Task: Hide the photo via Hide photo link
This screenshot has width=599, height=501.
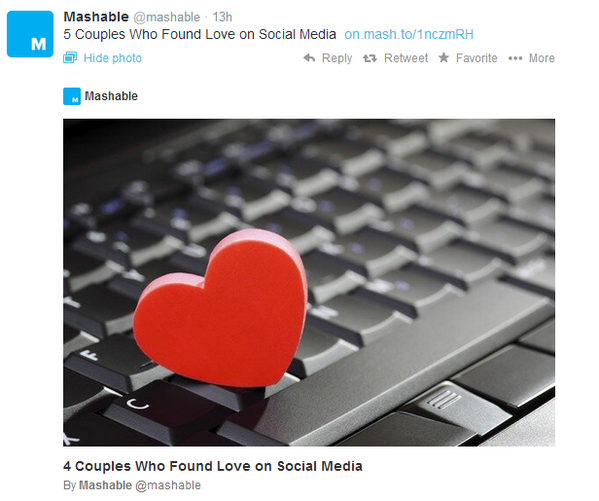Action: [113, 58]
